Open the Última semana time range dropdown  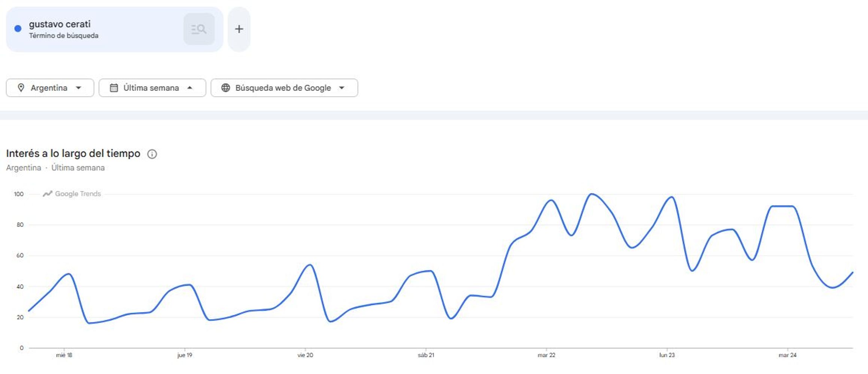click(x=152, y=88)
